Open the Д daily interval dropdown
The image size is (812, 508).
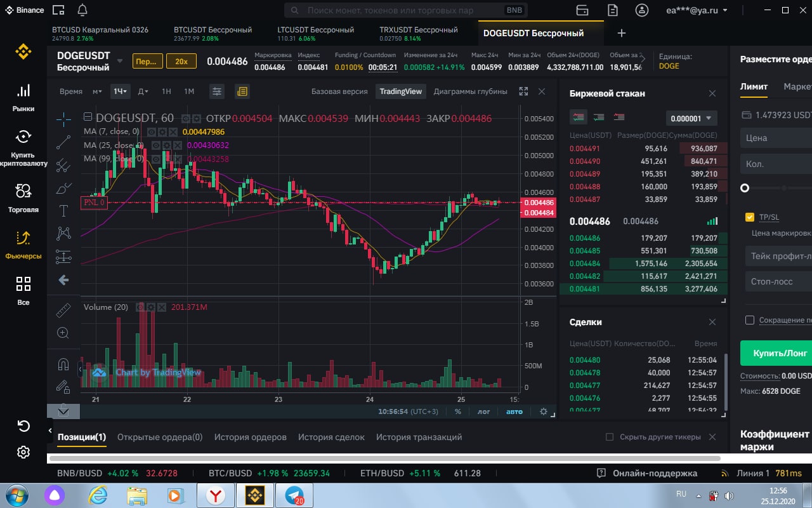pyautogui.click(x=143, y=91)
